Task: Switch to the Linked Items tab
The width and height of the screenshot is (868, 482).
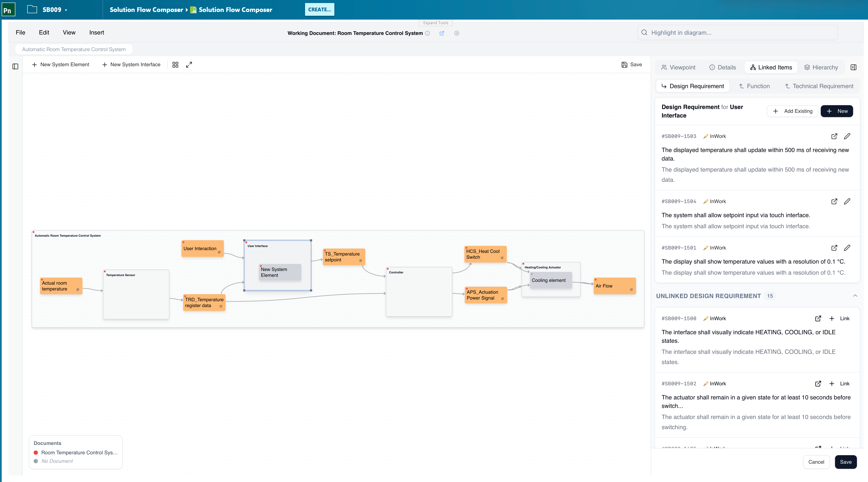Action: tap(771, 67)
